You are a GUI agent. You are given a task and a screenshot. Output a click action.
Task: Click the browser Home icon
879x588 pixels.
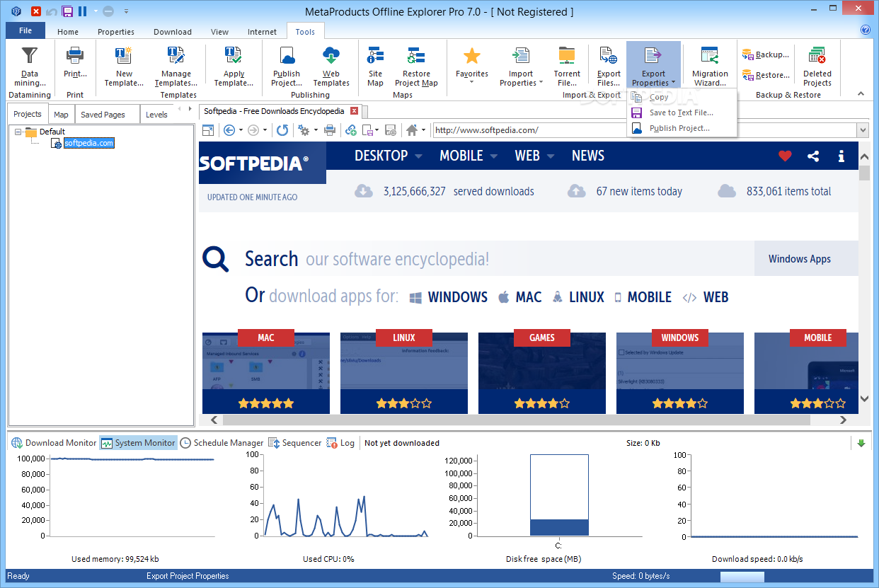coord(412,130)
